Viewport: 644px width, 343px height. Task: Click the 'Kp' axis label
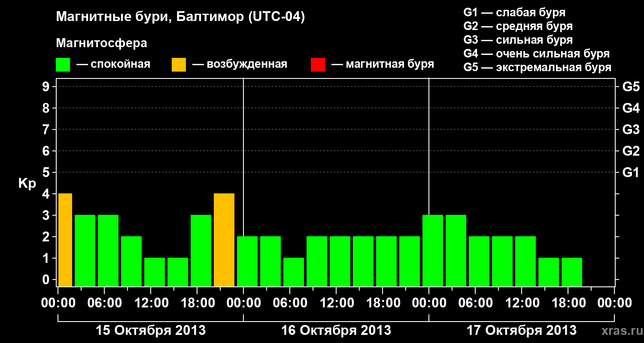point(27,184)
